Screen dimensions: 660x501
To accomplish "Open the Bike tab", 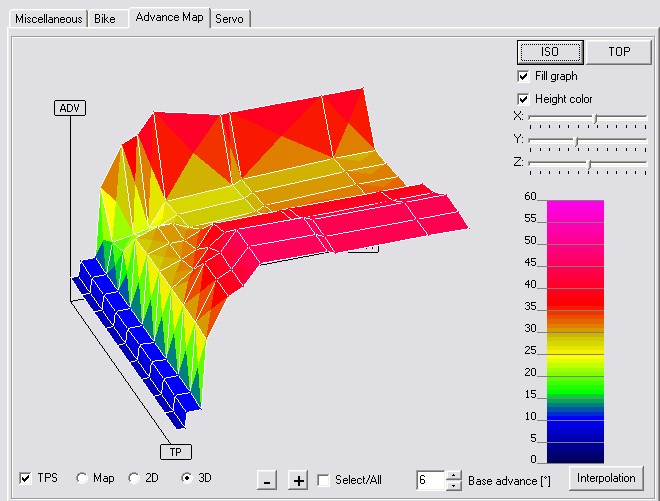I will pyautogui.click(x=105, y=18).
